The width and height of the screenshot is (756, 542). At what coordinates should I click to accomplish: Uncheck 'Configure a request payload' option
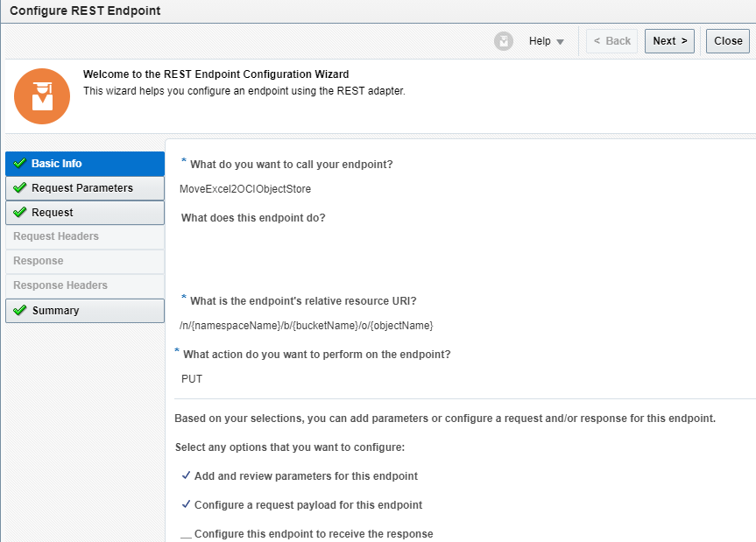186,505
